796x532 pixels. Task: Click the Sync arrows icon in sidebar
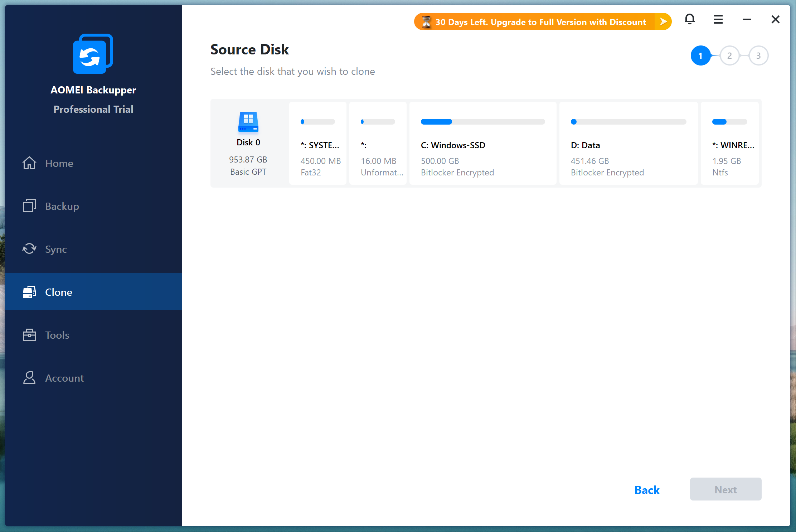(29, 249)
